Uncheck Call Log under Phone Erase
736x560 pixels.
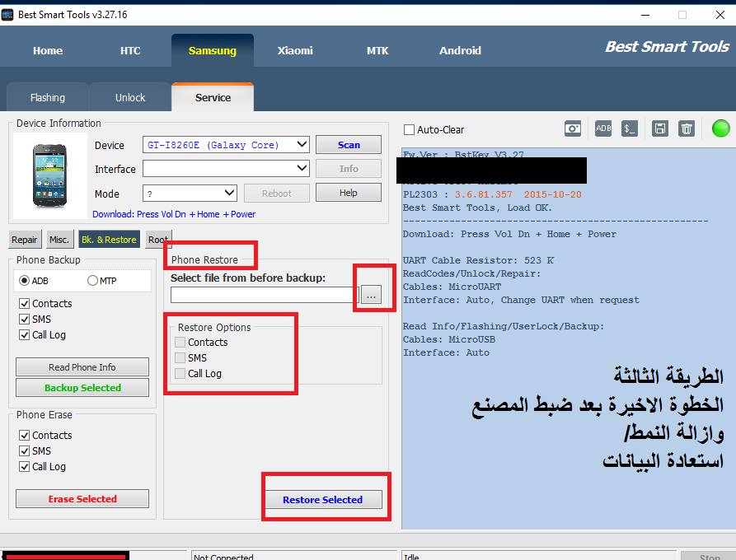click(25, 467)
